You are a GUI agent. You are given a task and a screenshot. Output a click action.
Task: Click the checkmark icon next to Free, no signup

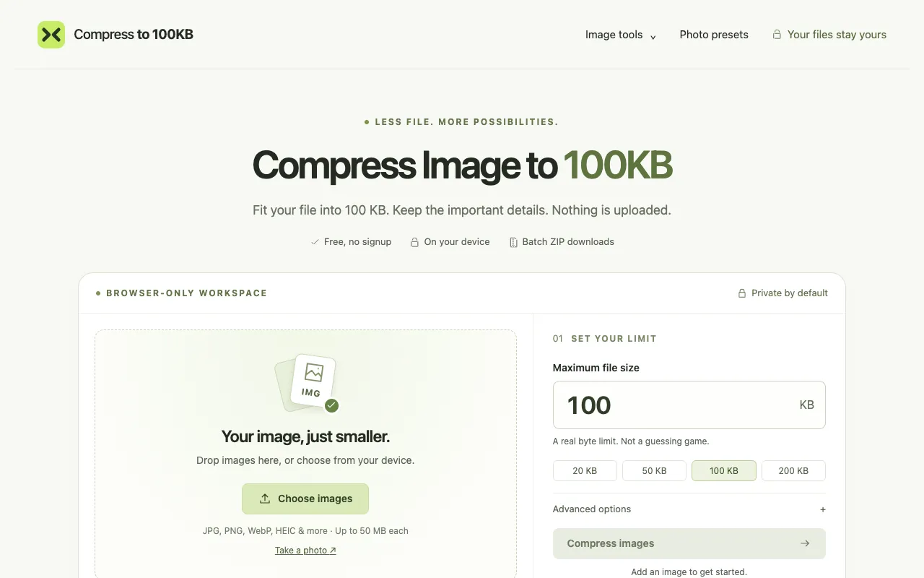[x=315, y=242]
